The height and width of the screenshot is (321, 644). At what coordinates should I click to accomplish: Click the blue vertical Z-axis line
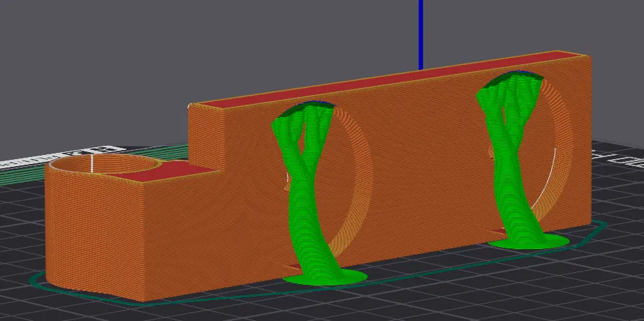click(421, 35)
